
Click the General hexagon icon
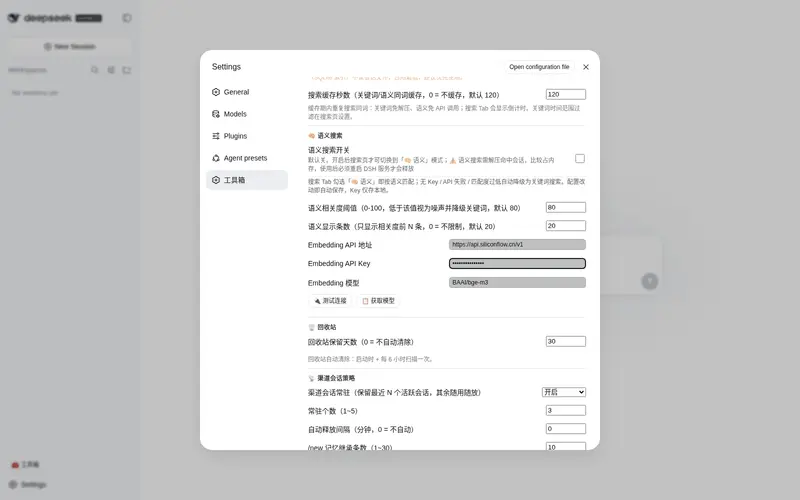[x=216, y=92]
